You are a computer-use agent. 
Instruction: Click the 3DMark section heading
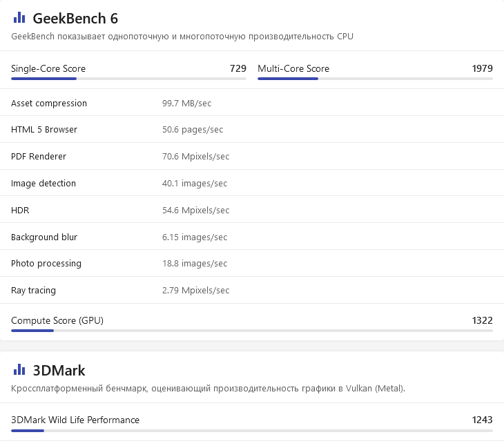pyautogui.click(x=59, y=371)
